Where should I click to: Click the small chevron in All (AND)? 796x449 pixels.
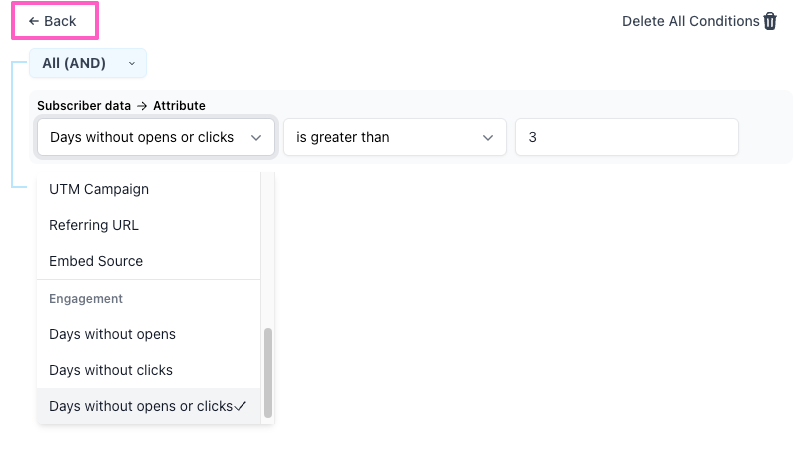[132, 63]
